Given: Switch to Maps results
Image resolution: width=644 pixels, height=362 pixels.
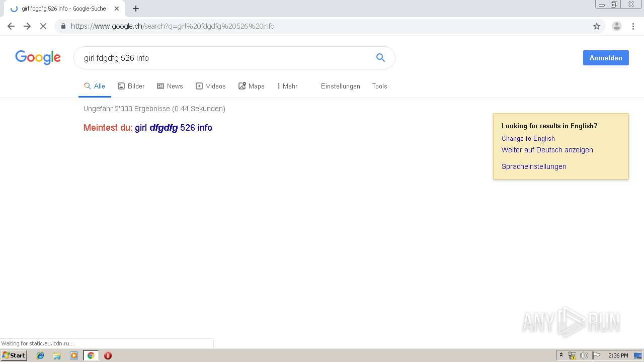Looking at the screenshot, I should coord(252,86).
